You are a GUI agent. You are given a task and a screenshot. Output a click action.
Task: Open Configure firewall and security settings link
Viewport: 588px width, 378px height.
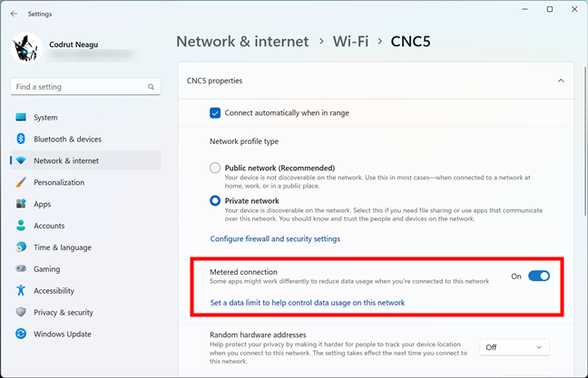[x=275, y=238]
